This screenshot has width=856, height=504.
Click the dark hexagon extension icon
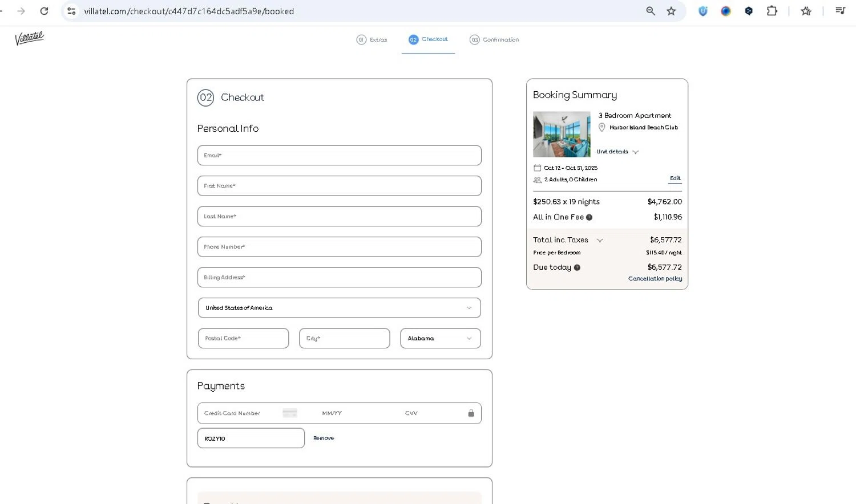[x=749, y=11]
